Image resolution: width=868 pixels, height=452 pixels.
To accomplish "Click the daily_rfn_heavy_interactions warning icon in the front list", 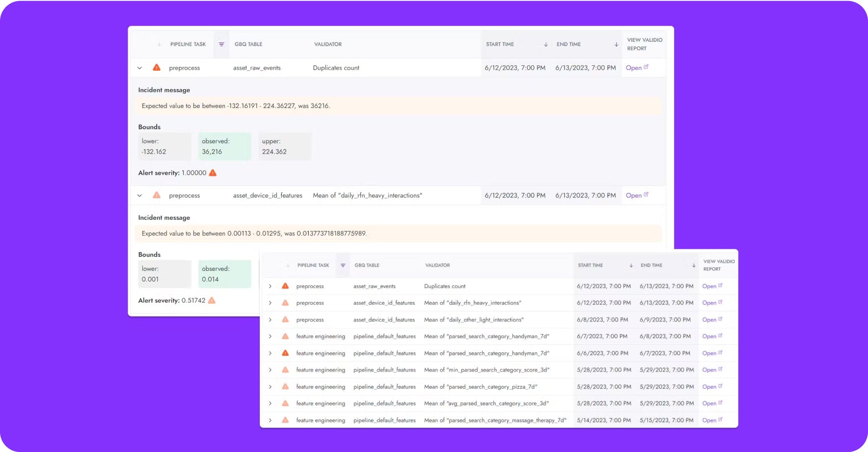I will 285,303.
